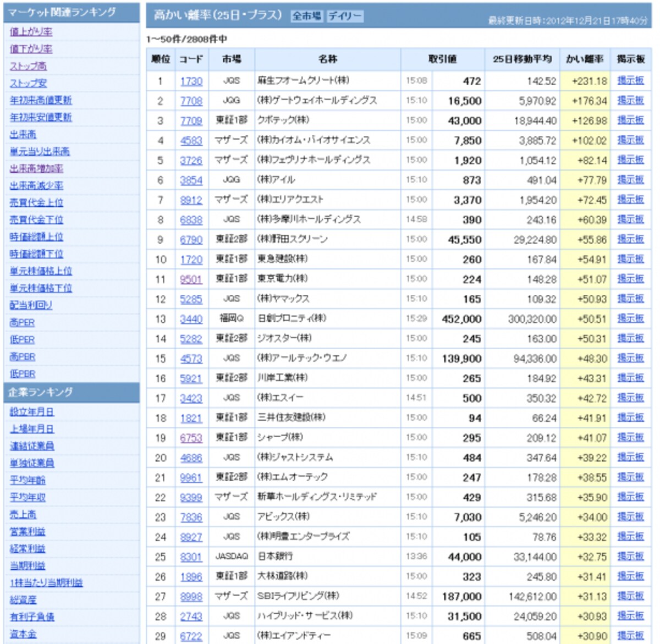
Task: Select the デイリー filter button
Action: (345, 16)
